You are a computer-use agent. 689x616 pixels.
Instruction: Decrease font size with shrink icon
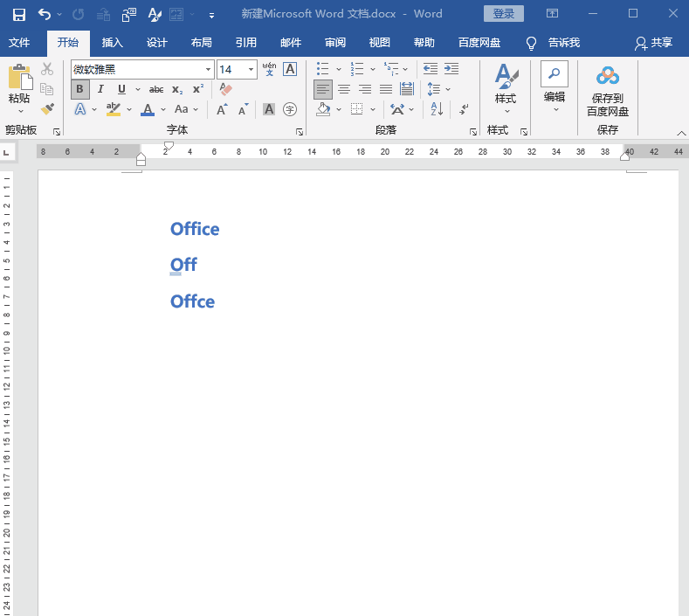coord(243,109)
